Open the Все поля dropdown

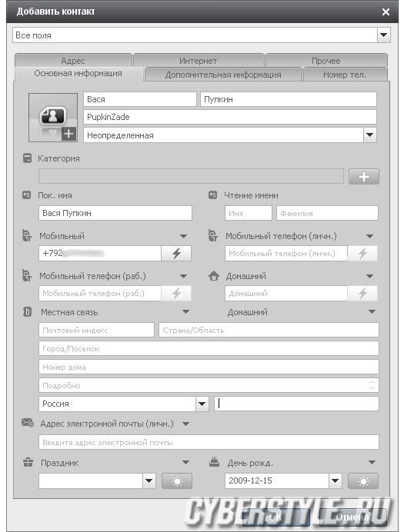coord(384,35)
